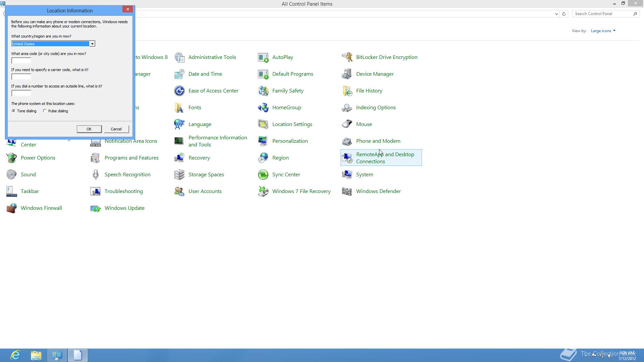Viewport: 644px width, 362px height.
Task: Click the blank document taskbar button
Action: [x=78, y=355]
